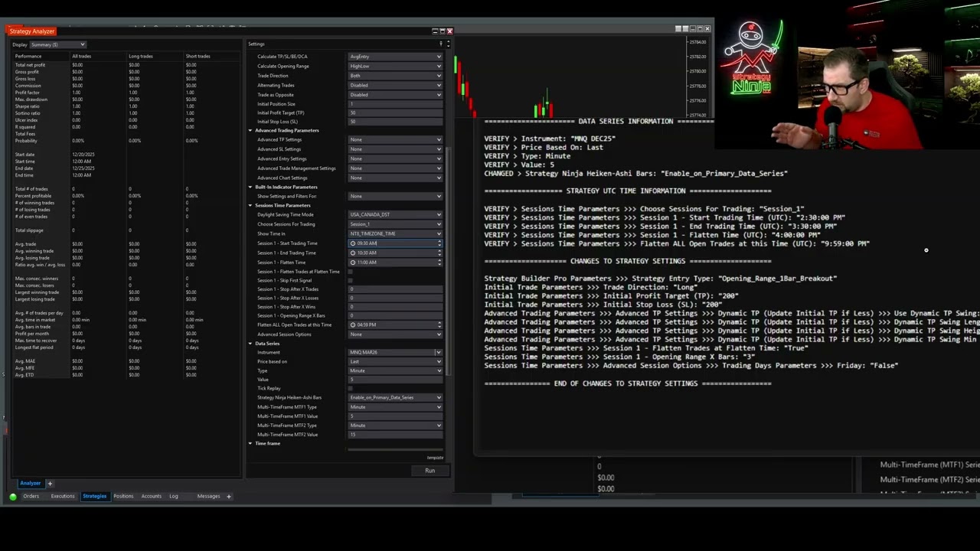This screenshot has height=551, width=980.
Task: Toggle Session 1 Skip First Signal checkbox
Action: pos(351,281)
